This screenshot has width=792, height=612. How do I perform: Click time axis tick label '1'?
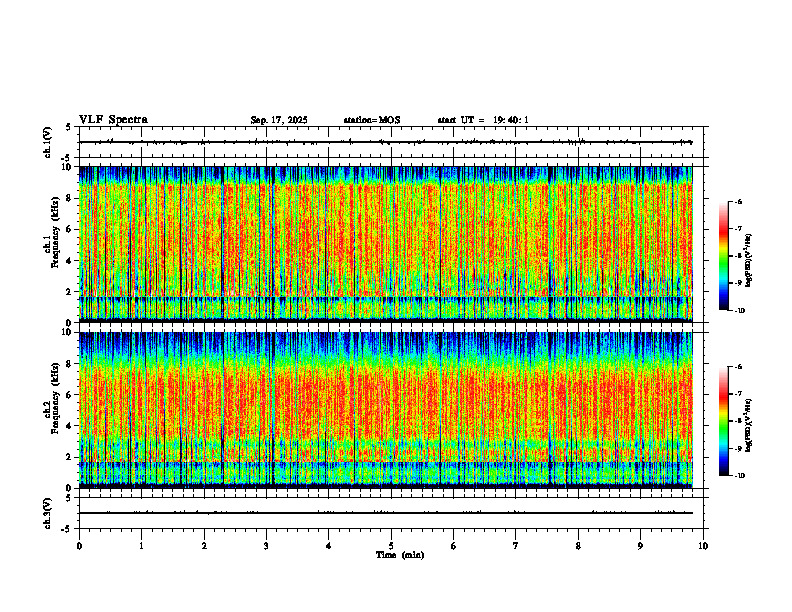coord(141,546)
